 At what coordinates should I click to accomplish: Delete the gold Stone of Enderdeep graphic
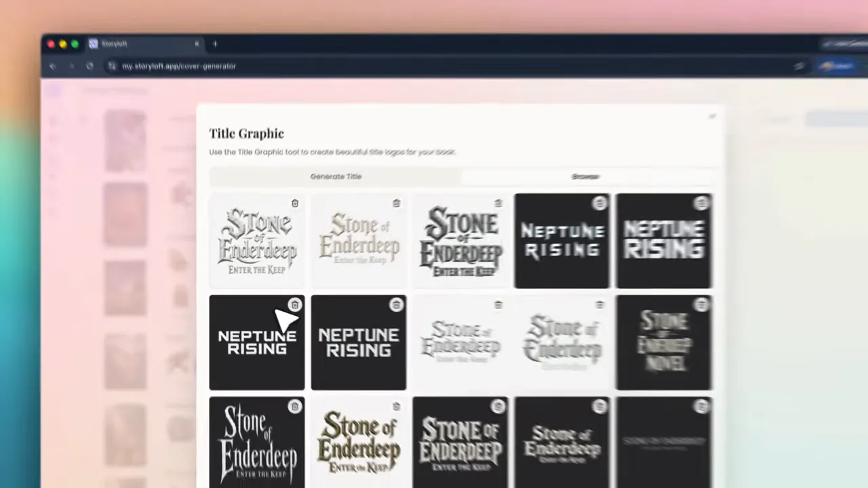click(x=396, y=406)
